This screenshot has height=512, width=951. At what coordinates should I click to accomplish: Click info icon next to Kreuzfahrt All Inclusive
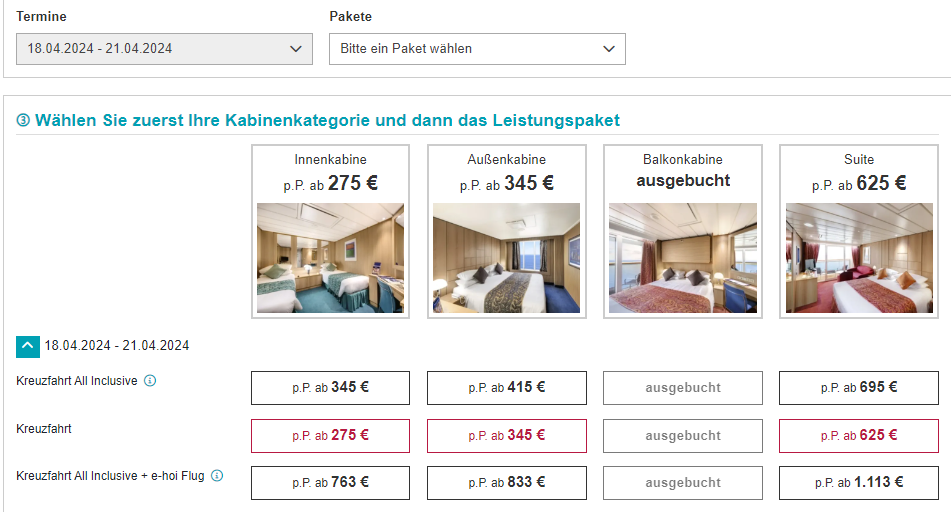pos(150,381)
